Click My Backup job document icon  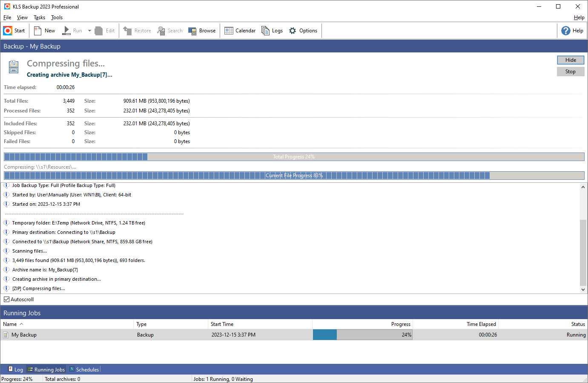coord(6,335)
